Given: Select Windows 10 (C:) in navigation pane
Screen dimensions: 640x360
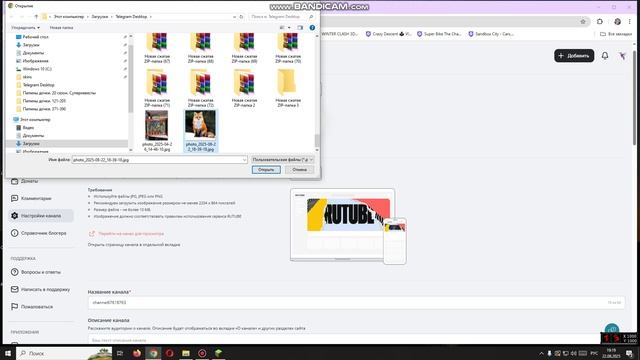Looking at the screenshot, I should 37,69.
